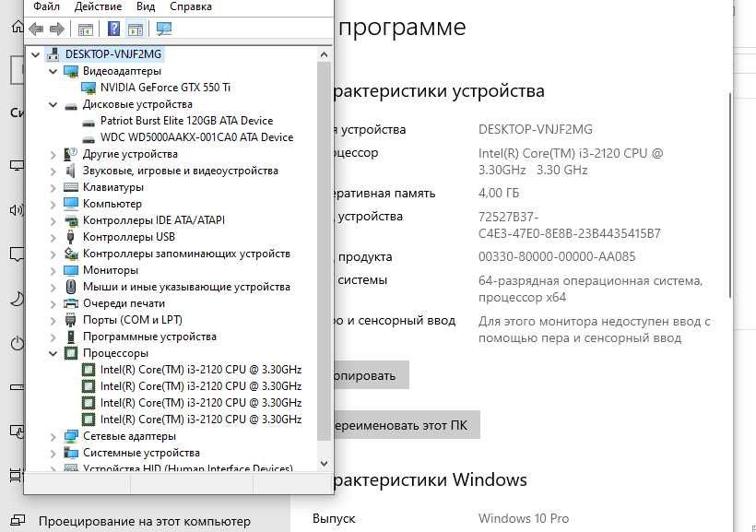
Task: Click the Сетевые адаптеры network icon
Action: (71, 436)
